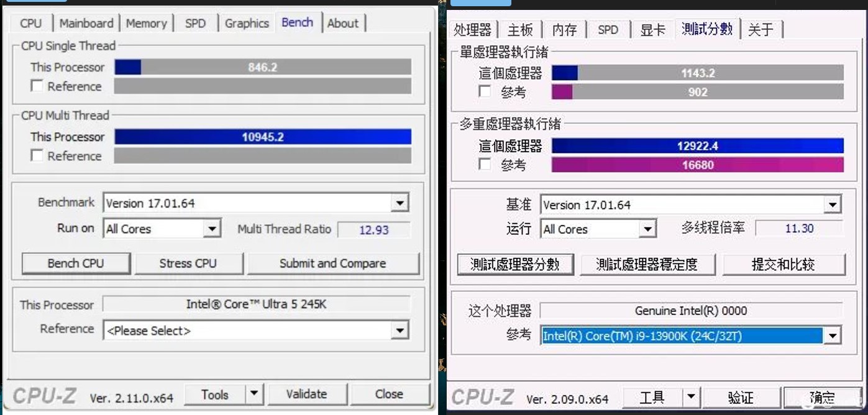Click the 验证 button
Image resolution: width=868 pixels, height=415 pixels.
(741, 397)
